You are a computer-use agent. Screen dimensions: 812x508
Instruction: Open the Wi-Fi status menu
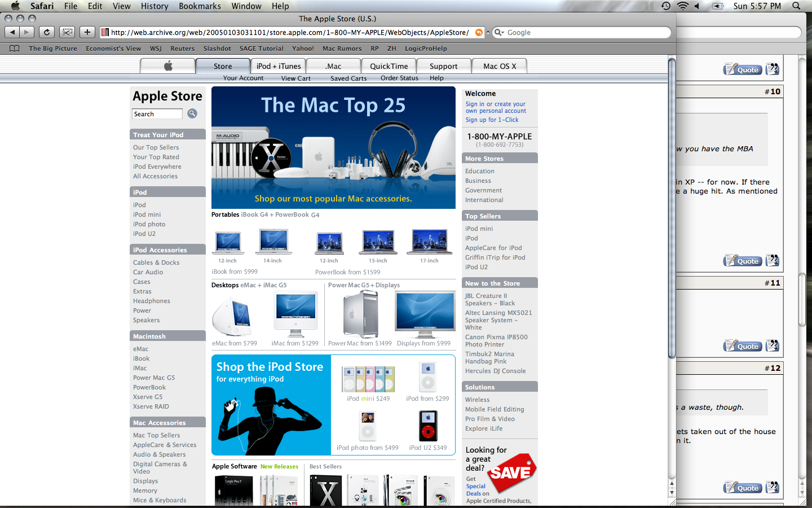(683, 6)
